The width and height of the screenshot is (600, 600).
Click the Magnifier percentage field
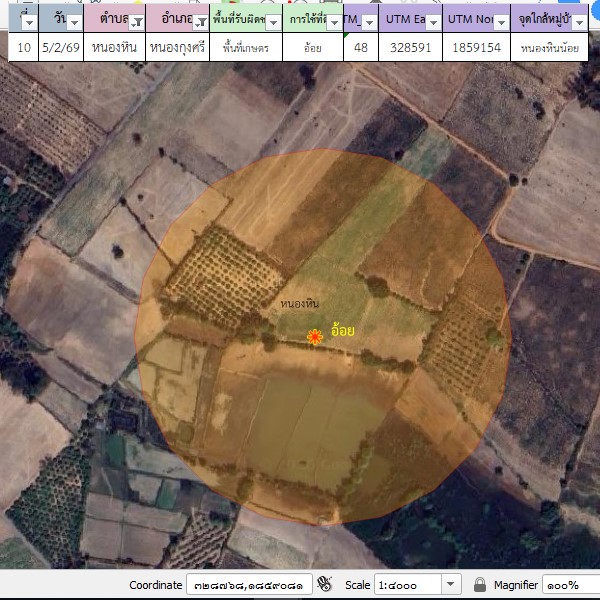tap(571, 584)
